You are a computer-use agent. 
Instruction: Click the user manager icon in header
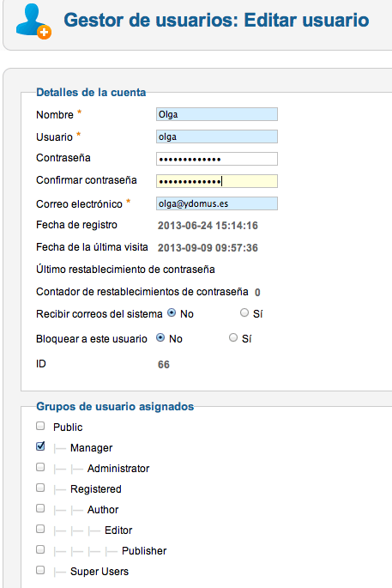33,21
